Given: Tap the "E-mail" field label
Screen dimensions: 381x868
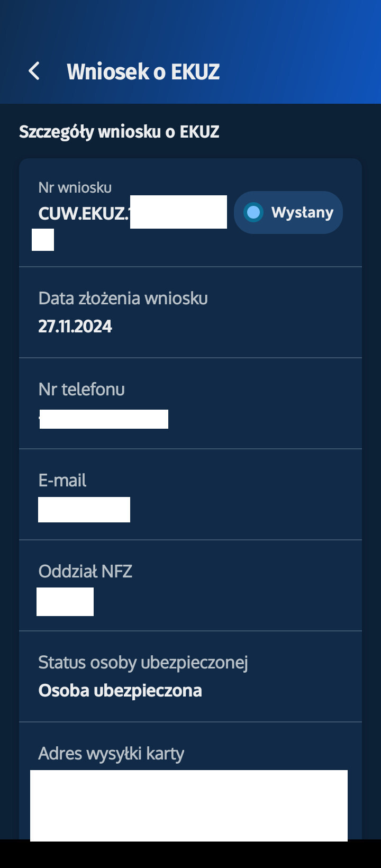Looking at the screenshot, I should tap(62, 481).
